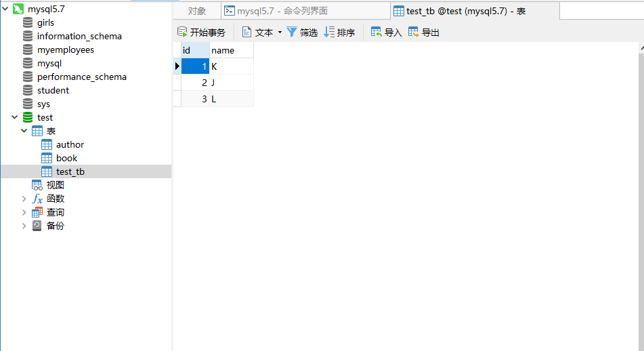Image resolution: width=644 pixels, height=351 pixels.
Task: Click the mysql database icon
Action: [28, 63]
